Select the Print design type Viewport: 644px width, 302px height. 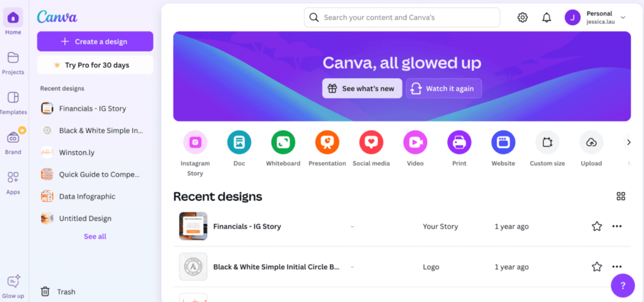[459, 142]
